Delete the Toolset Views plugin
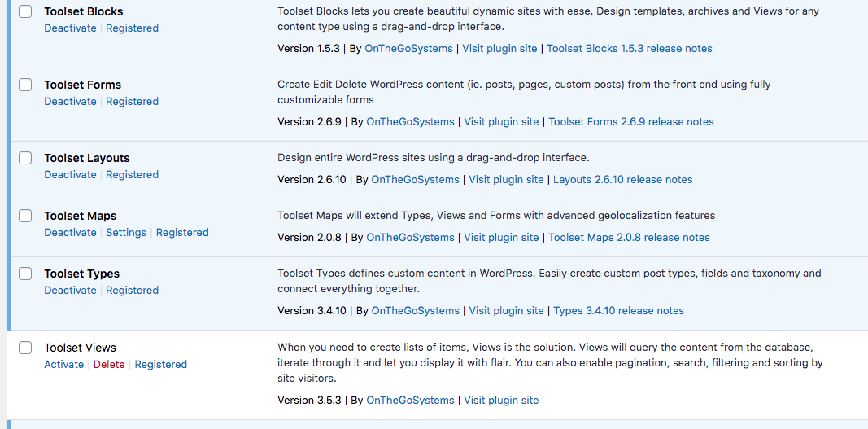868x429 pixels. (x=109, y=364)
